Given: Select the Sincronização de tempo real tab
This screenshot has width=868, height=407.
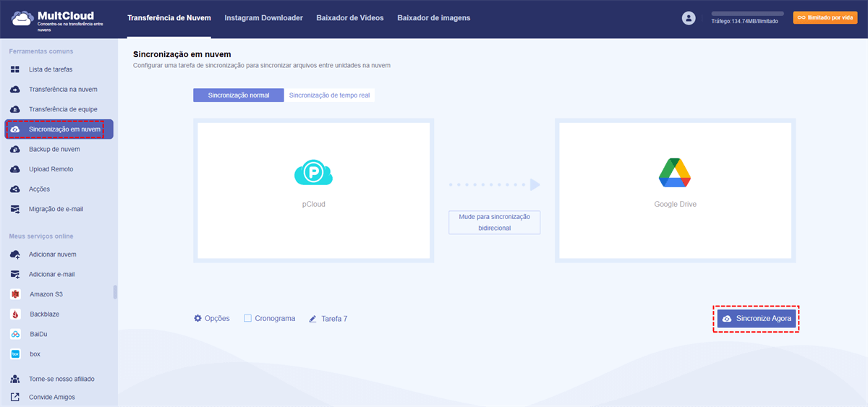Looking at the screenshot, I should [x=330, y=95].
